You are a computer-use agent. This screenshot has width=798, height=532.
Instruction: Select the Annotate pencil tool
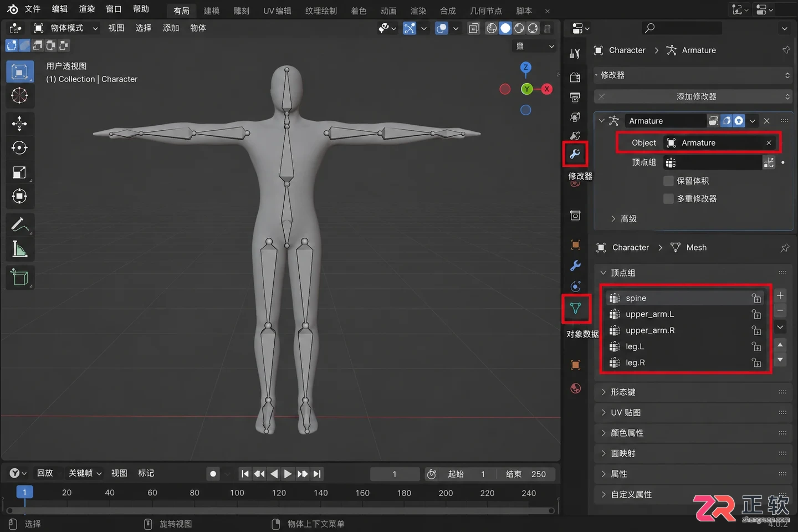coord(19,224)
